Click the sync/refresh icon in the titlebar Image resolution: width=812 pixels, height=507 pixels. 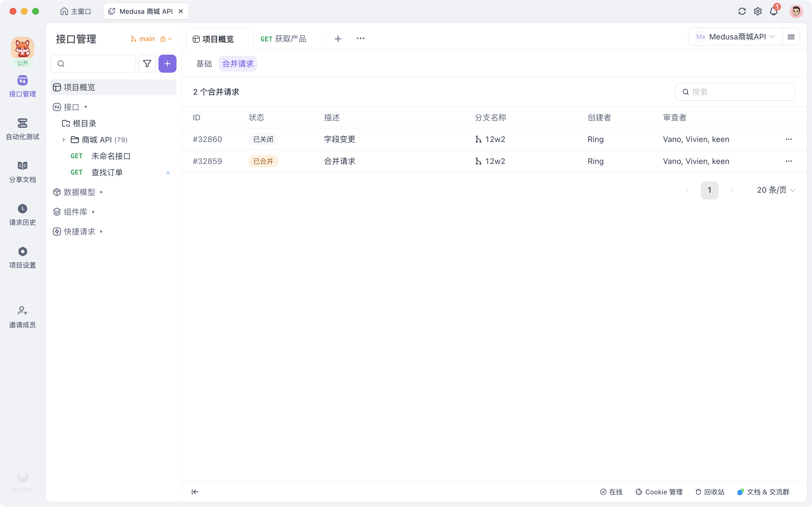[x=742, y=11]
